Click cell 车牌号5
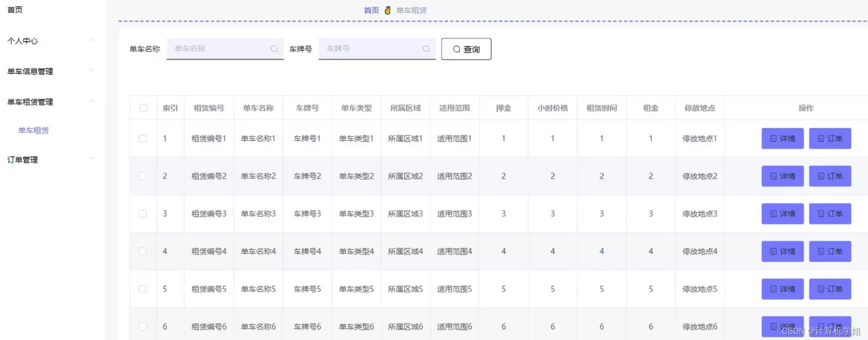The image size is (868, 340). 307,289
